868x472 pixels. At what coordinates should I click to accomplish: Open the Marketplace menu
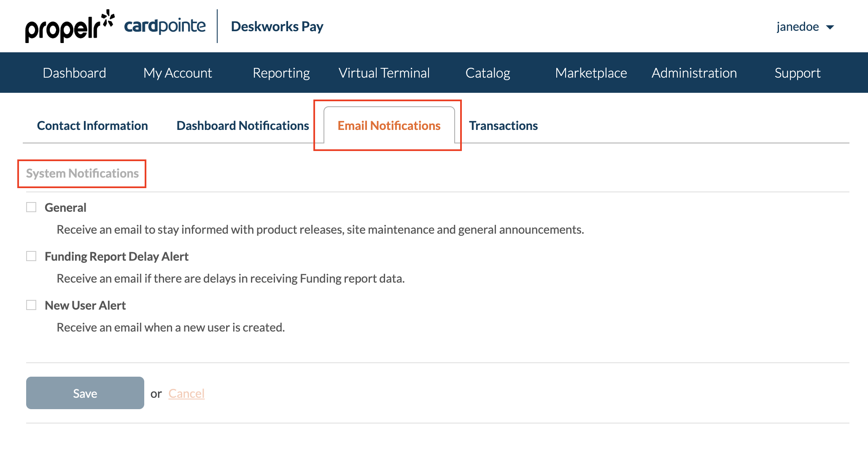(591, 73)
